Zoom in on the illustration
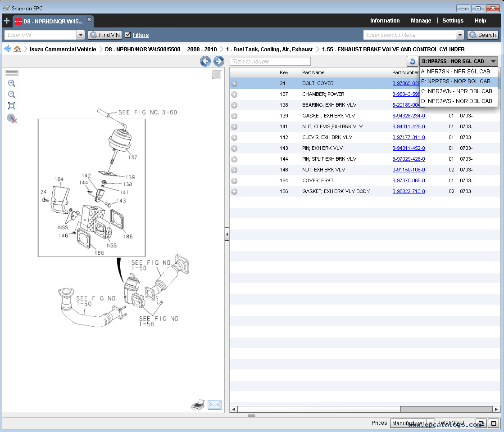The height and width of the screenshot is (432, 504). (12, 83)
